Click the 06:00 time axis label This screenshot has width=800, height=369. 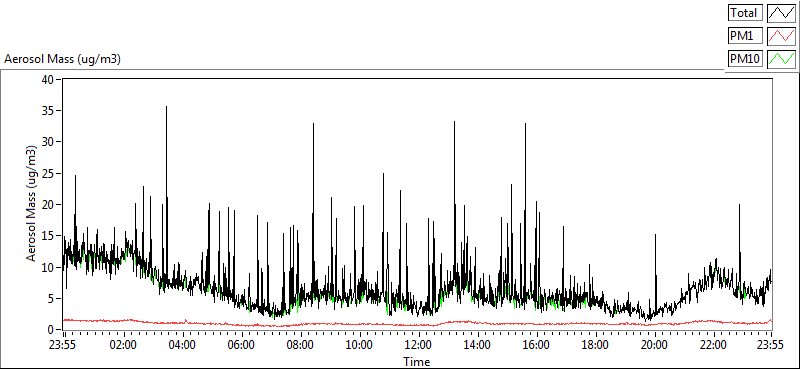pos(241,344)
